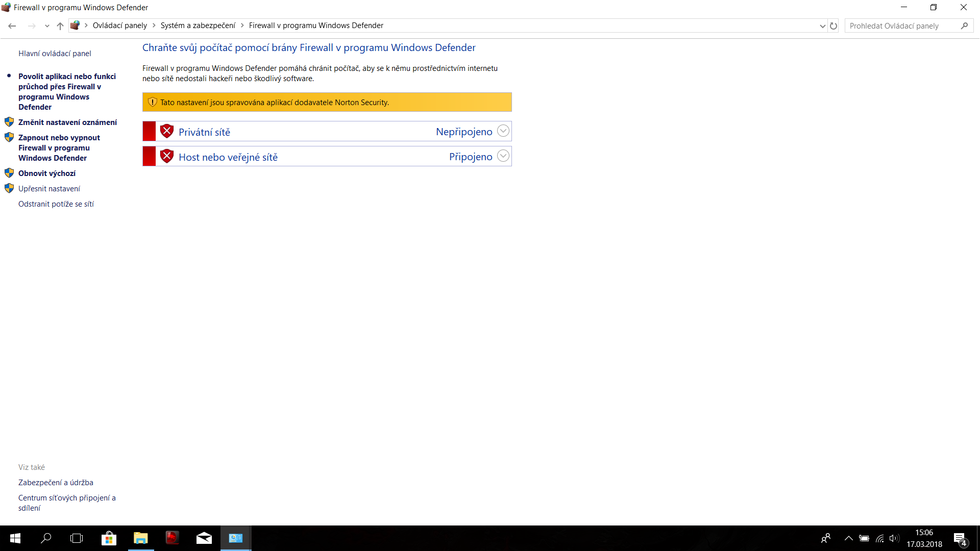Go to Ovládací panely breadcrumb
The width and height of the screenshot is (980, 551).
tap(119, 26)
